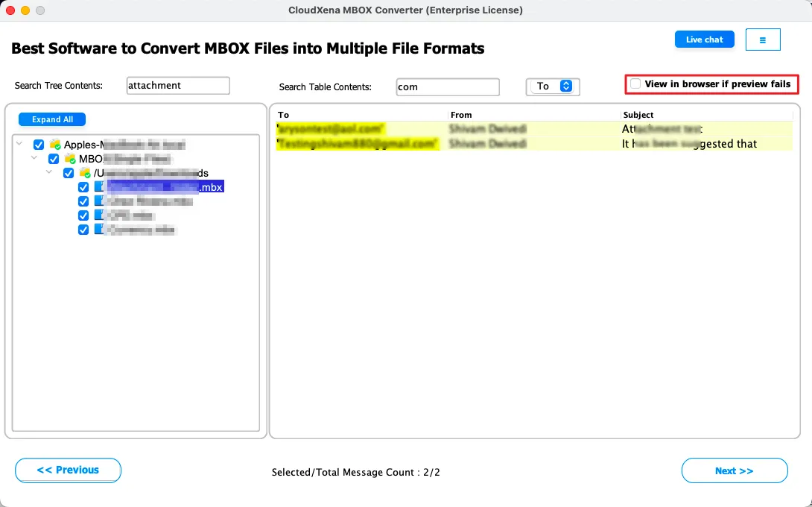
Task: Collapse the MBO tree node chevron
Action: (34, 159)
